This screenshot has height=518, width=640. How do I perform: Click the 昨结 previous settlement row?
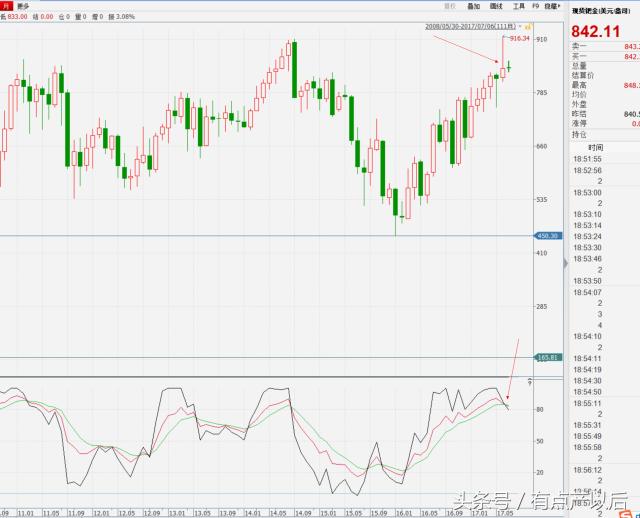point(605,114)
